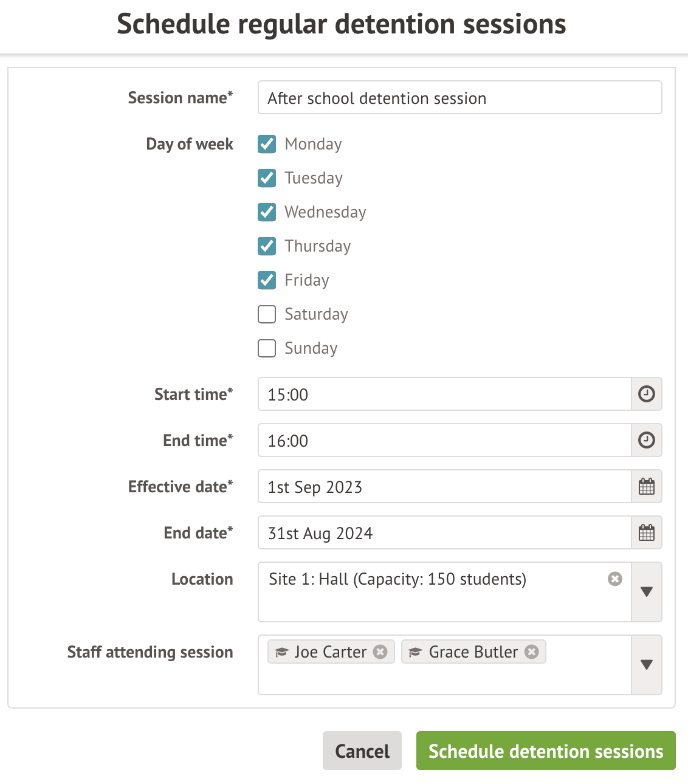Open the Effective date calendar picker

coord(647,486)
